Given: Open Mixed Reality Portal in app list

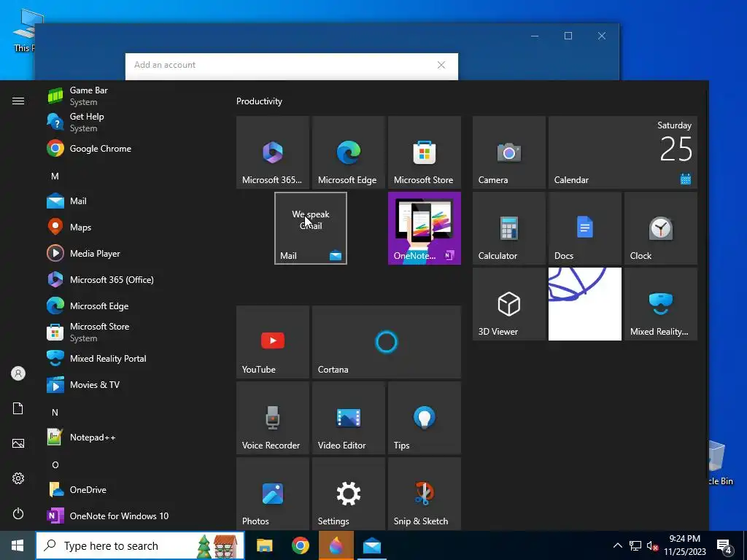Looking at the screenshot, I should (x=131, y=359).
